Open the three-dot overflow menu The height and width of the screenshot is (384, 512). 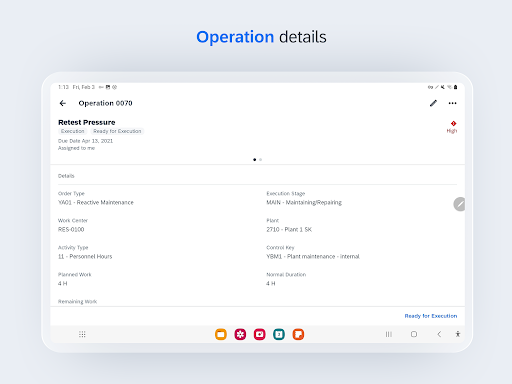pos(452,103)
